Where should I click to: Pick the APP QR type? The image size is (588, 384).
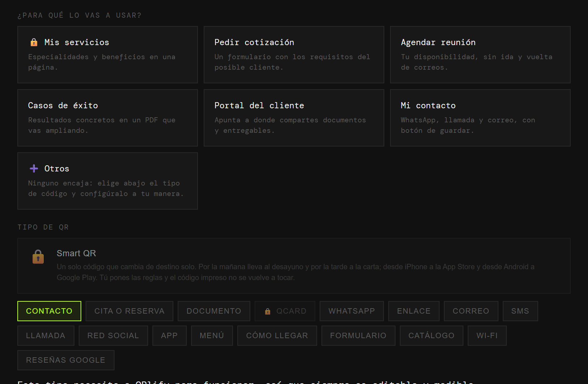click(x=169, y=336)
